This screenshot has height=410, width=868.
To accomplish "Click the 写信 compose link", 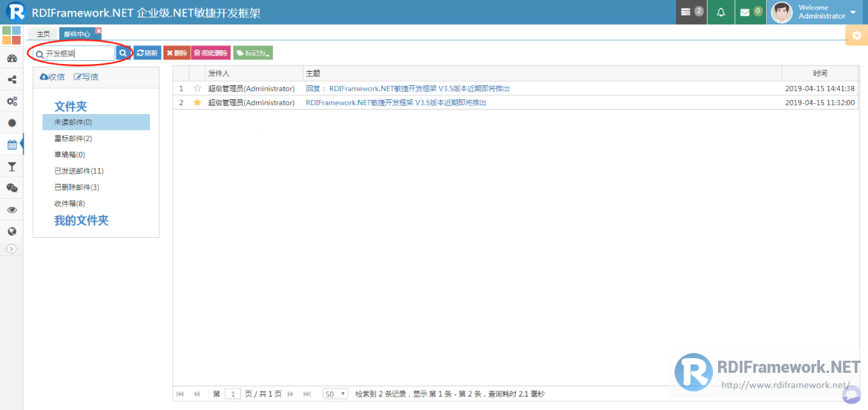I will [x=86, y=77].
